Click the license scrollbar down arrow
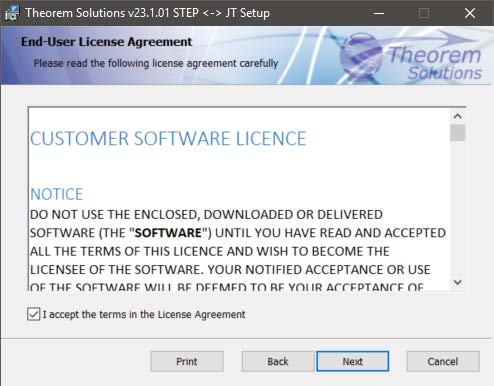494x386 pixels. point(458,282)
